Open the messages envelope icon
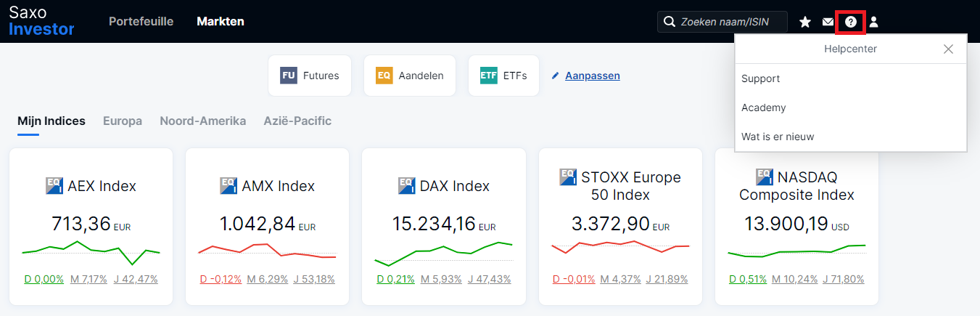The width and height of the screenshot is (980, 316). click(x=828, y=22)
